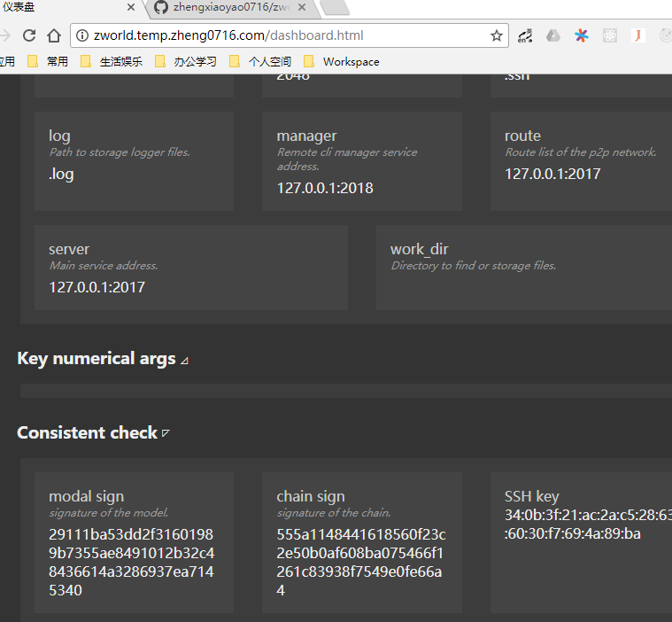Open the 个人空间 bookmarks folder
The height and width of the screenshot is (622, 672).
point(260,62)
